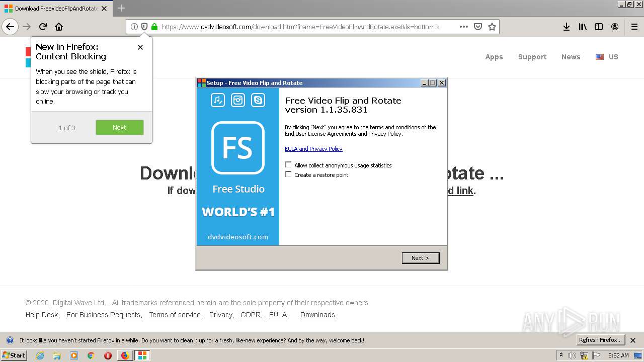This screenshot has width=644, height=362.
Task: Open the Support menu item
Action: click(532, 57)
